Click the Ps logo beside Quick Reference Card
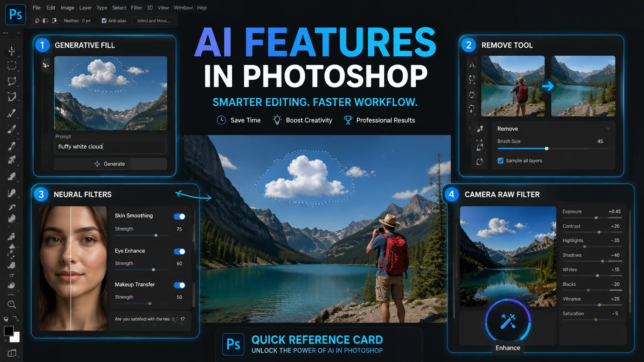The image size is (644, 362). point(233,344)
